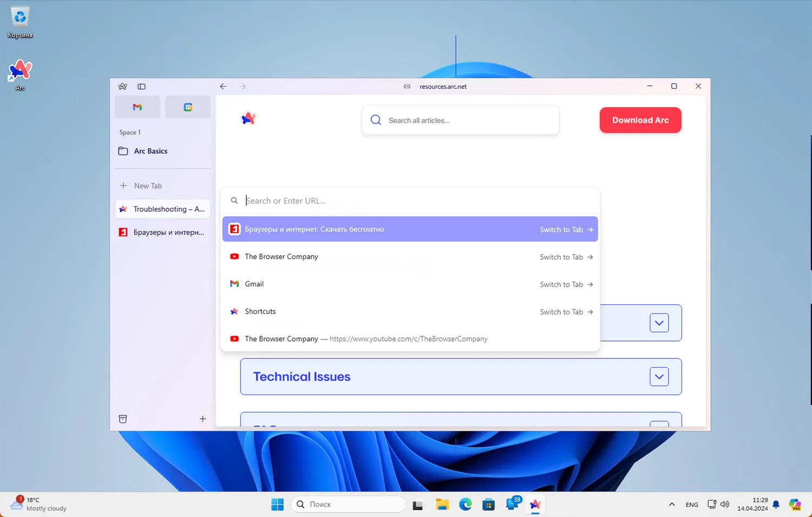812x517 pixels.
Task: Focus the Search all articles field
Action: (461, 120)
